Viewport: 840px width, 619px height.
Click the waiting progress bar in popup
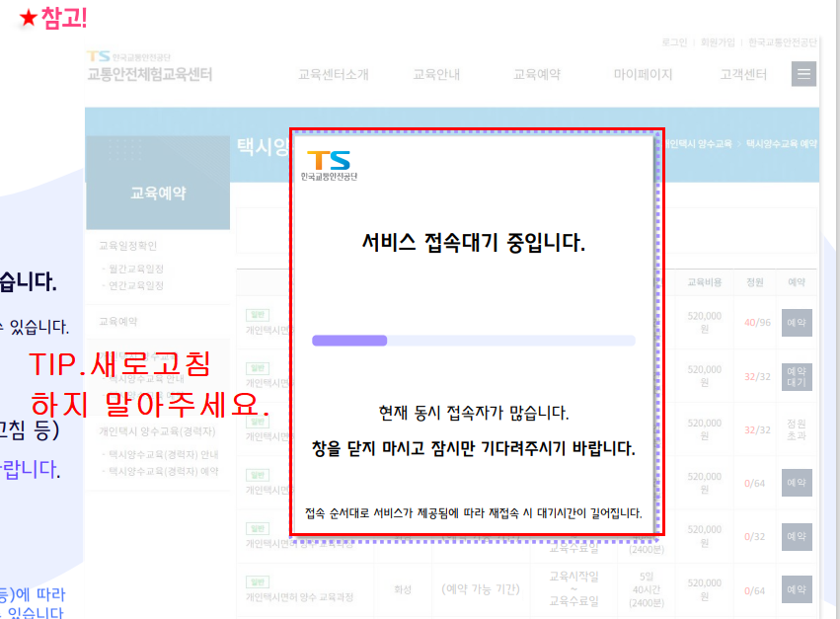474,341
